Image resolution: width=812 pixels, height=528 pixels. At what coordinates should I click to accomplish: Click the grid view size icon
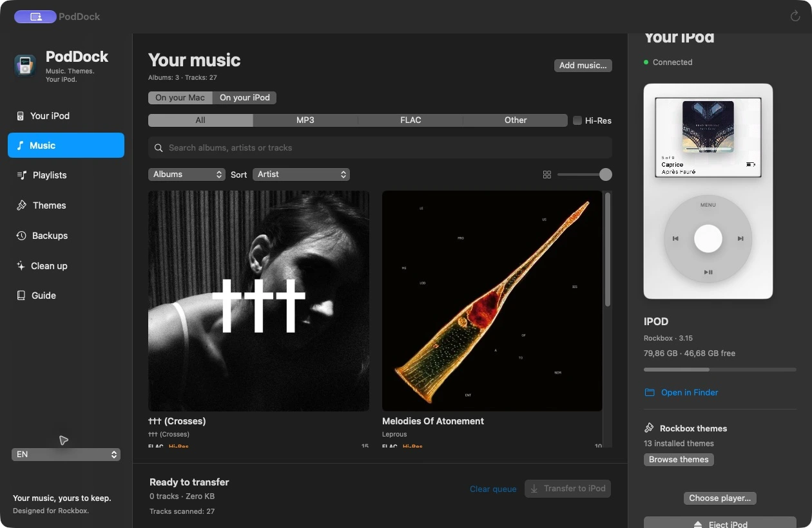tap(547, 174)
